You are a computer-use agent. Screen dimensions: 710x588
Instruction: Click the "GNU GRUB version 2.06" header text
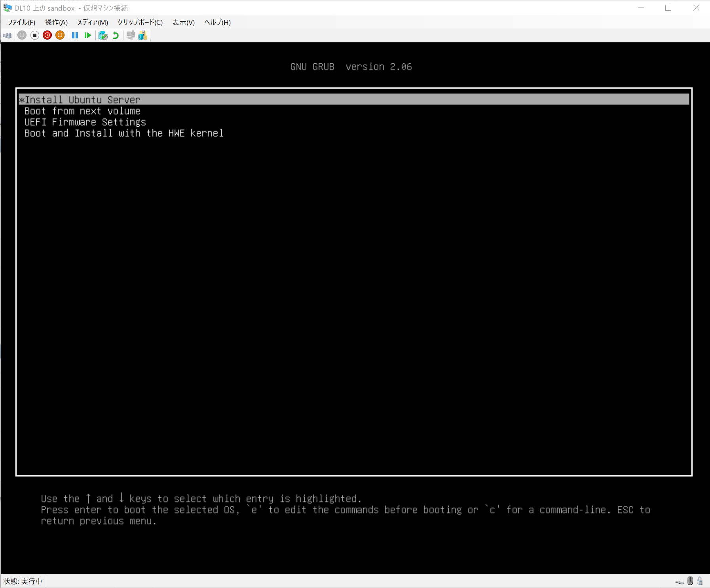coord(351,67)
